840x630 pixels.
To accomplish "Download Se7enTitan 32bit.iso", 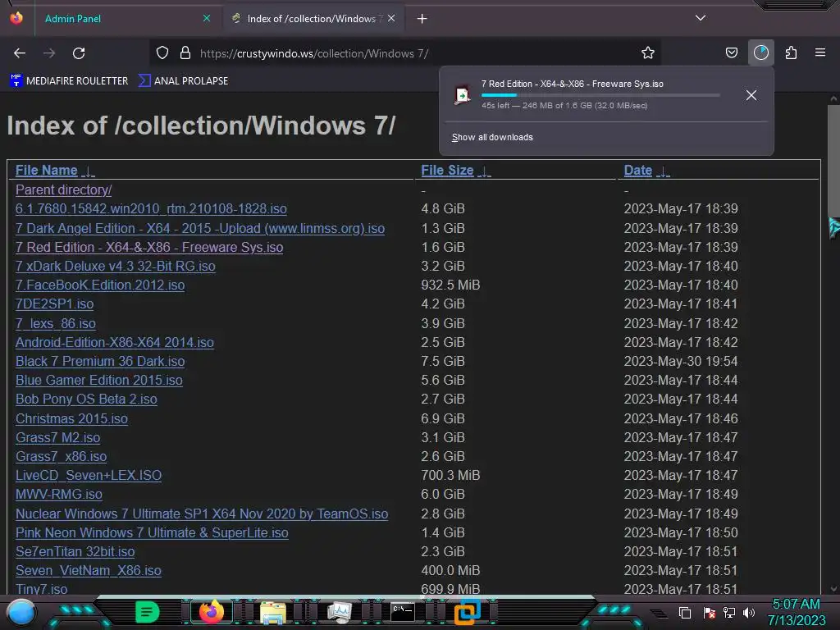I will tap(75, 551).
